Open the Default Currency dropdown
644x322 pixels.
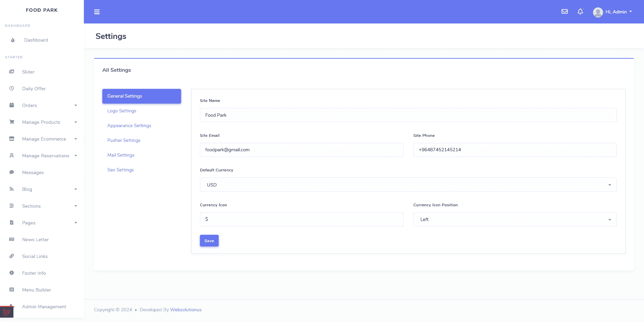pyautogui.click(x=408, y=185)
